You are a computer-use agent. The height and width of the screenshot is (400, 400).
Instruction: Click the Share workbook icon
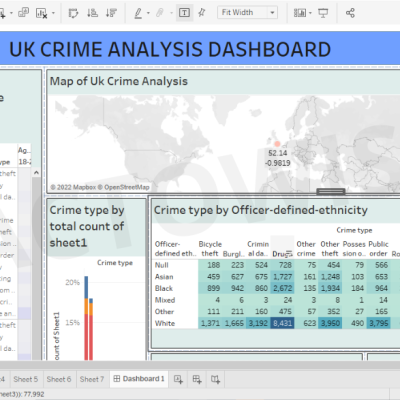(350, 13)
